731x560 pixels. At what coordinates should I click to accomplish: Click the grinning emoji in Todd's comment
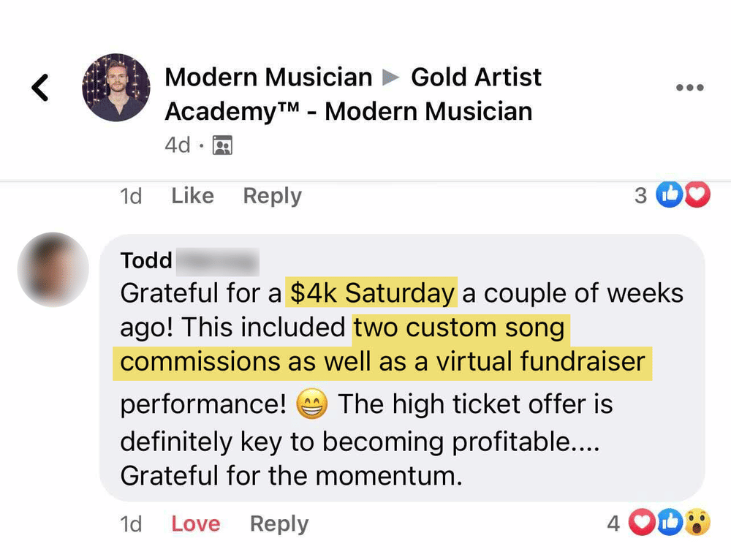pyautogui.click(x=312, y=405)
